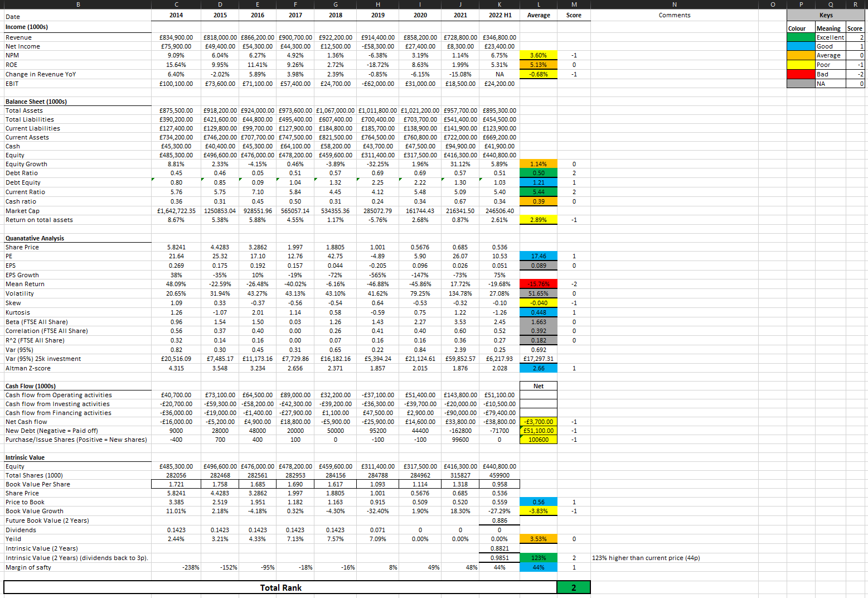The image size is (868, 598).
Task: Select the '2014' year header cell
Action: click(176, 15)
